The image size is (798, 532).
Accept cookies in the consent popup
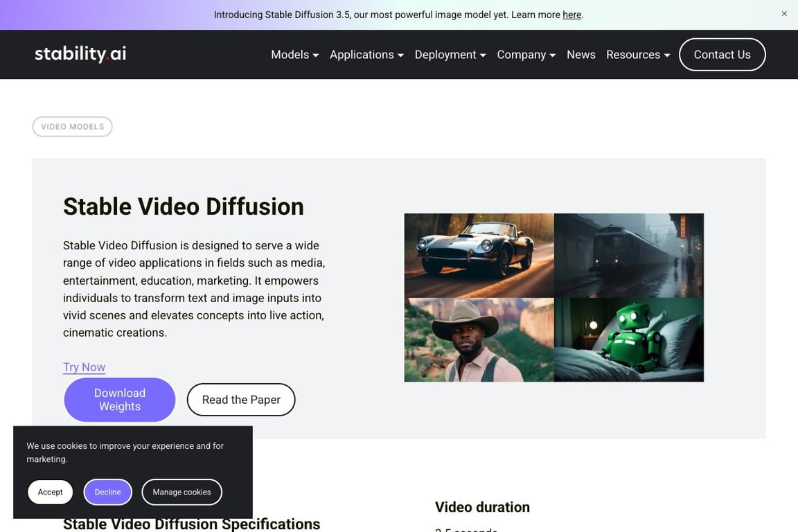click(50, 492)
